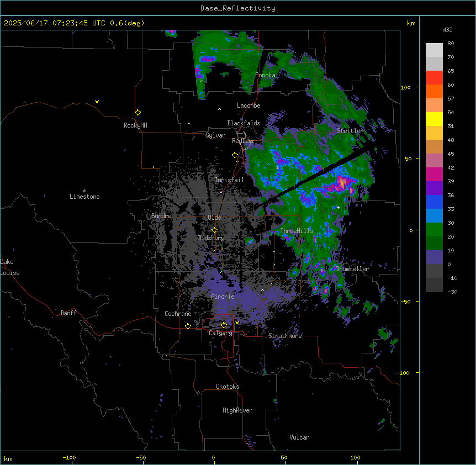Click the Banff label
The image size is (476, 465).
coord(68,313)
